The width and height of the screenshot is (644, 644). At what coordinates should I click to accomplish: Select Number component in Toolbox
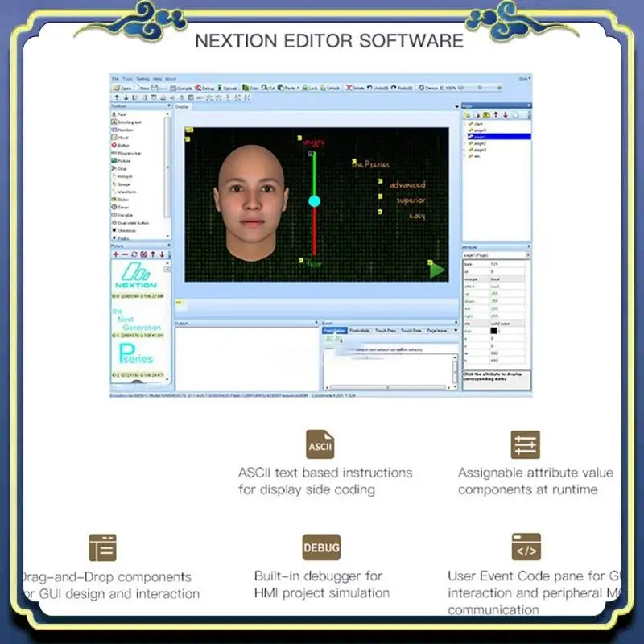122,130
